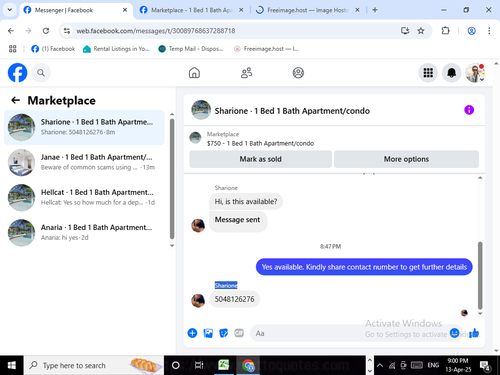The height and width of the screenshot is (375, 500).
Task: Open the Notifications bell
Action: 451,73
